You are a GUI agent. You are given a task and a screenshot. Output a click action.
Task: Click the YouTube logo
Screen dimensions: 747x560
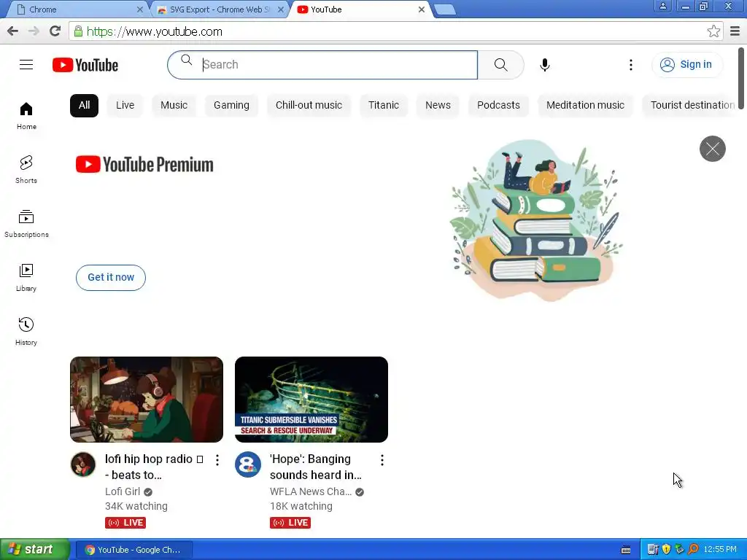(85, 65)
